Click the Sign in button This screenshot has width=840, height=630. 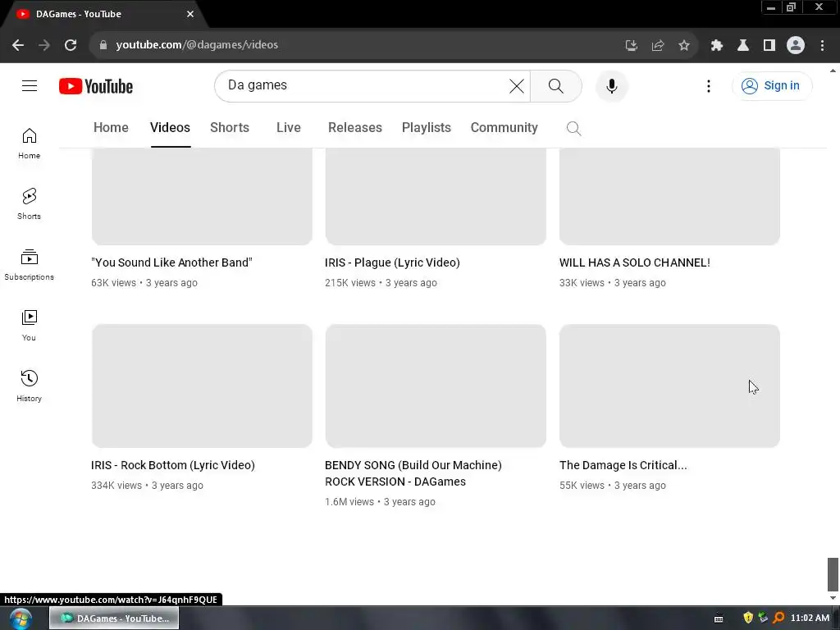tap(771, 85)
